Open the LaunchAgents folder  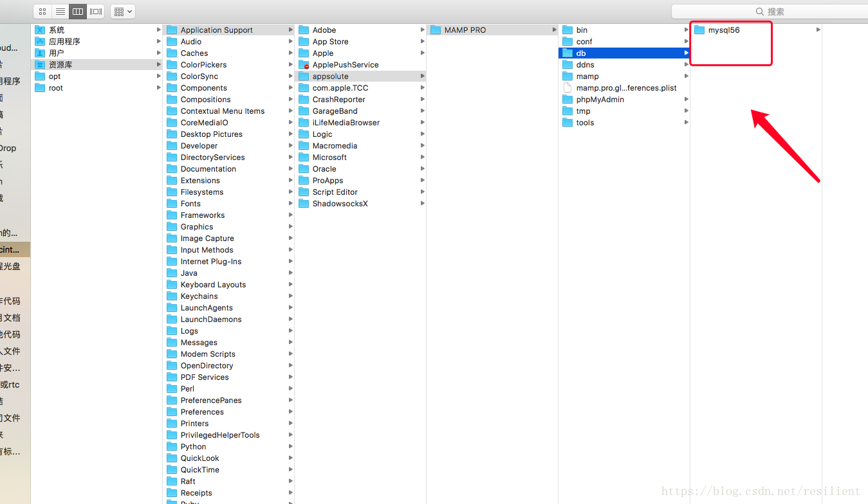point(229,308)
